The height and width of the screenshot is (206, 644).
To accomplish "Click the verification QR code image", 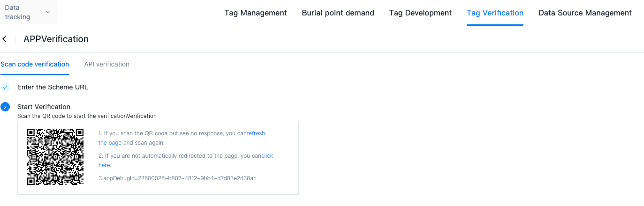I will tap(55, 156).
